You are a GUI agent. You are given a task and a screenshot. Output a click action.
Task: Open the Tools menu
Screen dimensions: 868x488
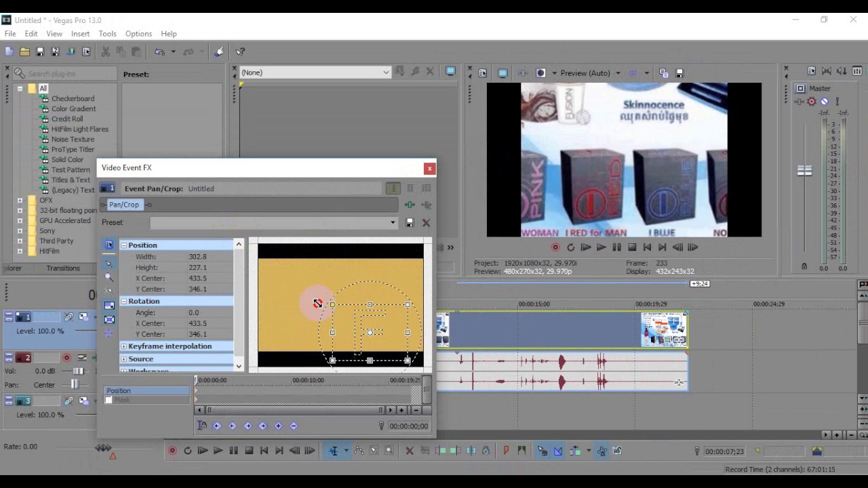coord(108,34)
